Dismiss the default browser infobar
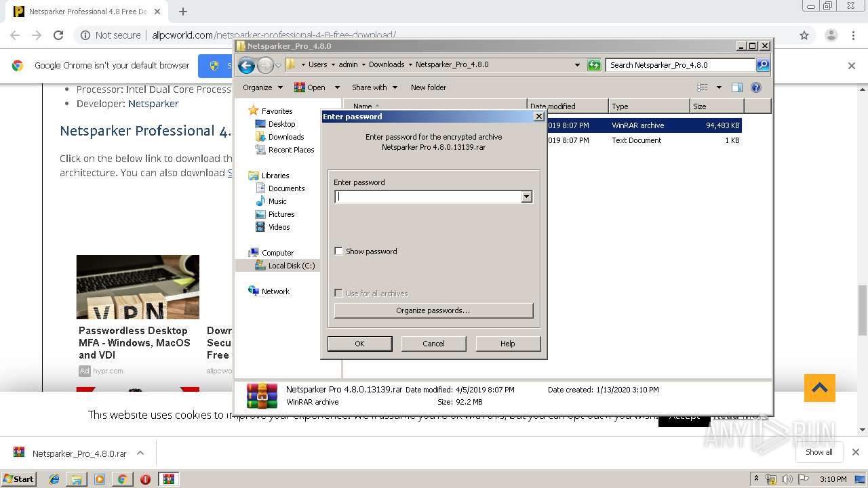This screenshot has height=488, width=868. click(852, 66)
